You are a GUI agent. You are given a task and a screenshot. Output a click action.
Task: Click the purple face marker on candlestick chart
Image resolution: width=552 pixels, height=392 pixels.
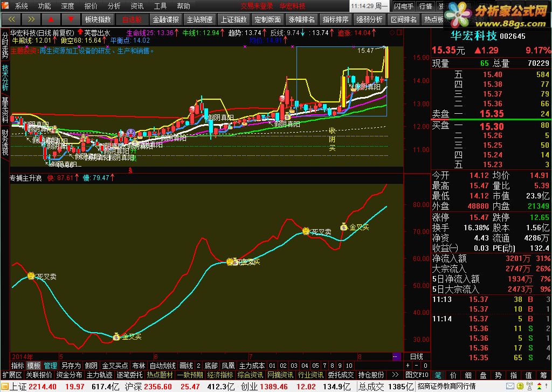pyautogui.click(x=130, y=133)
